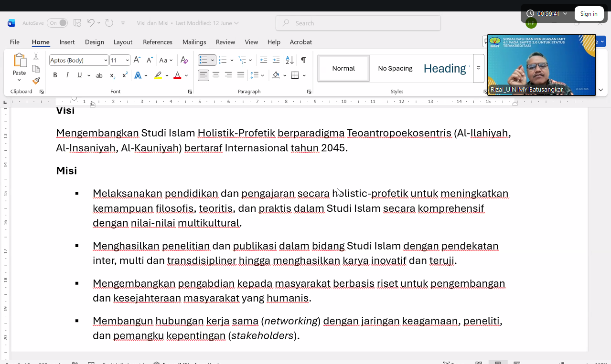The height and width of the screenshot is (364, 611).
Task: Switch to Layout tab
Action: (123, 42)
